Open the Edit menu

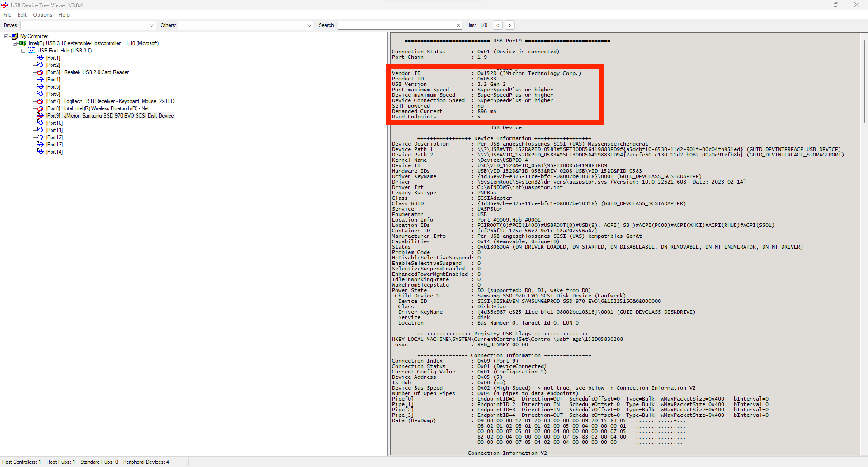tap(22, 15)
